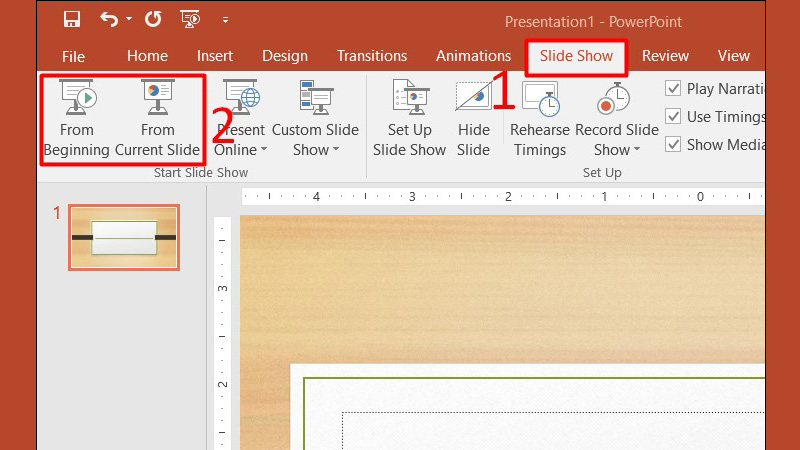The height and width of the screenshot is (450, 800).
Task: Select the Slide Show tab
Action: point(576,56)
